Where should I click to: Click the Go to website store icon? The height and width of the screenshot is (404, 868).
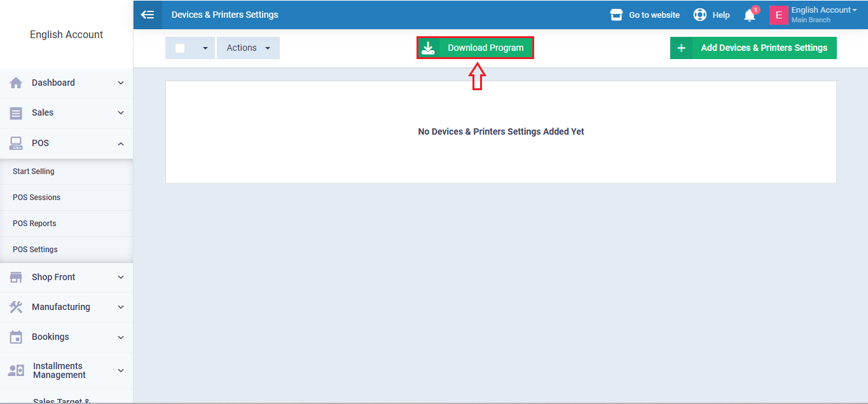[616, 15]
